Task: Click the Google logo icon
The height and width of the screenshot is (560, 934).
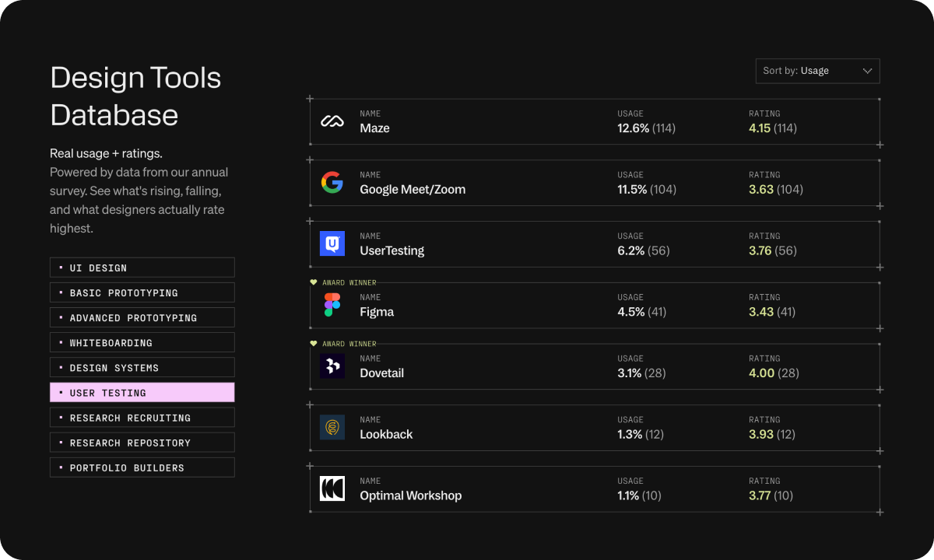Action: coord(332,183)
